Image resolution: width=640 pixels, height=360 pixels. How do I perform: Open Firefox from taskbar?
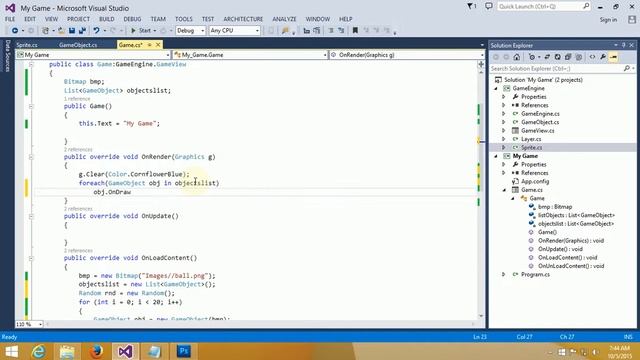(96, 351)
